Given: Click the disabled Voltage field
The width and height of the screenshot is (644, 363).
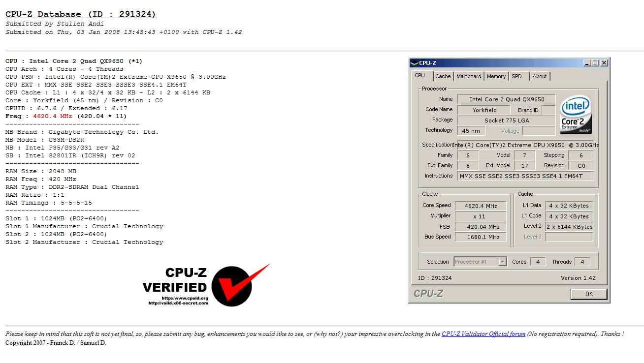Looking at the screenshot, I should [x=539, y=131].
